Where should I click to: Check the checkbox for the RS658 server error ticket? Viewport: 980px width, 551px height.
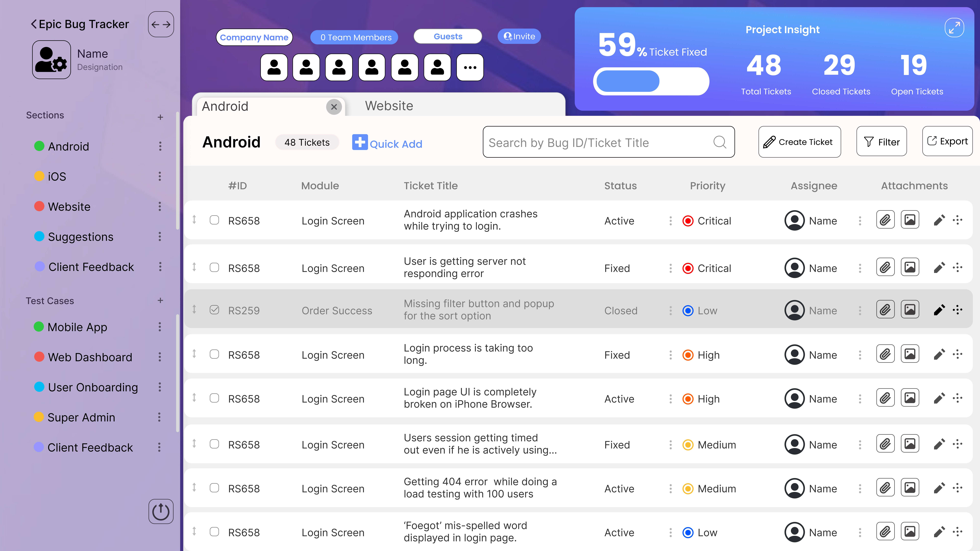coord(215,267)
